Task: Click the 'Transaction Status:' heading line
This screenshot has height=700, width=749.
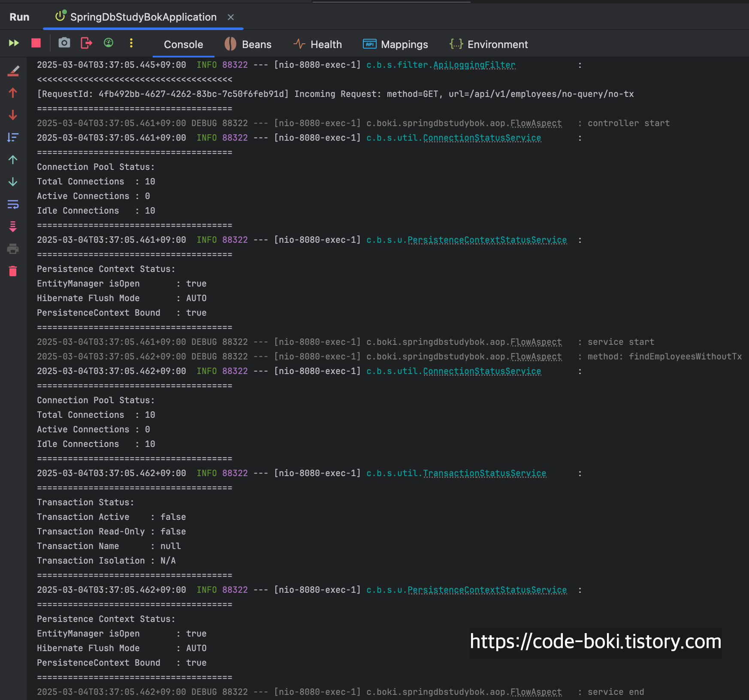Action: [85, 502]
